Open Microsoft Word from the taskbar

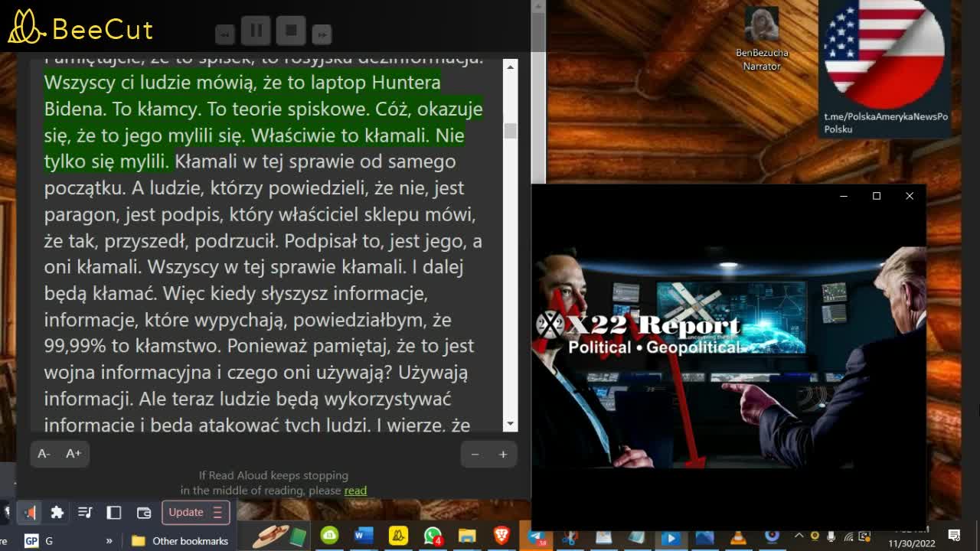364,536
